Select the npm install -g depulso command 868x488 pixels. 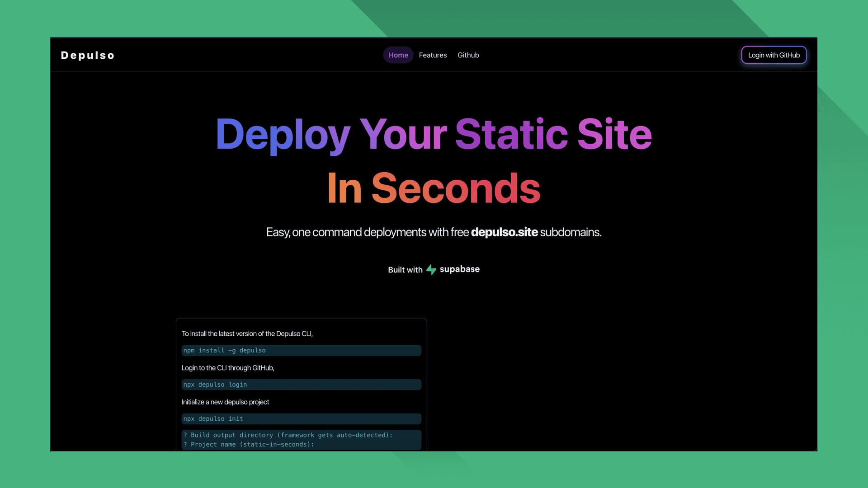coord(302,350)
